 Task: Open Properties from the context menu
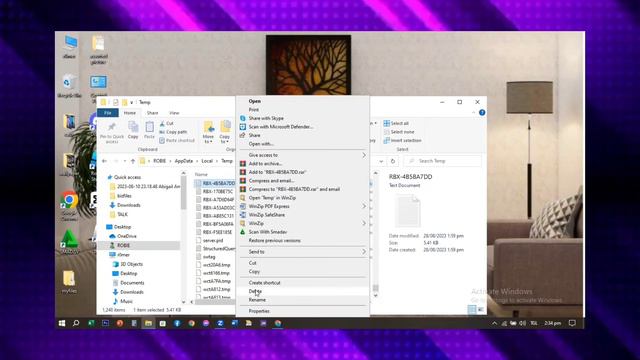point(259,311)
